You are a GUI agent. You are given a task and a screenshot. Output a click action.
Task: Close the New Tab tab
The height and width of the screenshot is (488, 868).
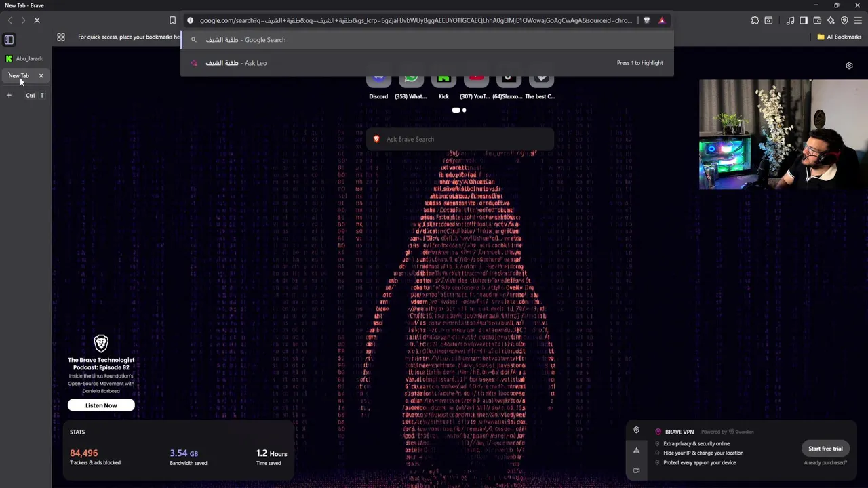click(x=41, y=75)
